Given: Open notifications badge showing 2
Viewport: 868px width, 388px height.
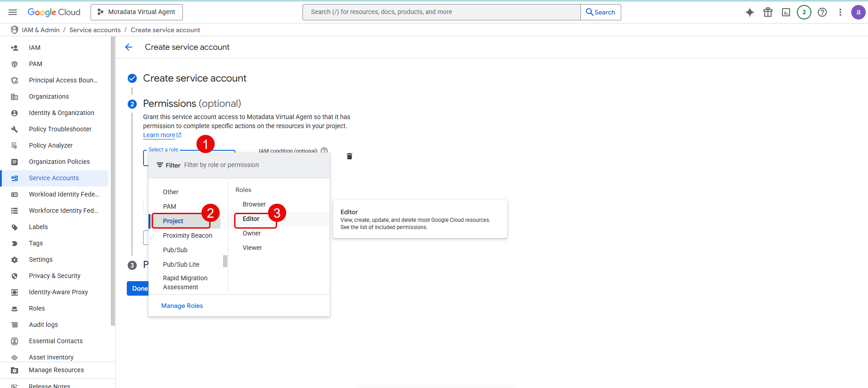Looking at the screenshot, I should 804,12.
